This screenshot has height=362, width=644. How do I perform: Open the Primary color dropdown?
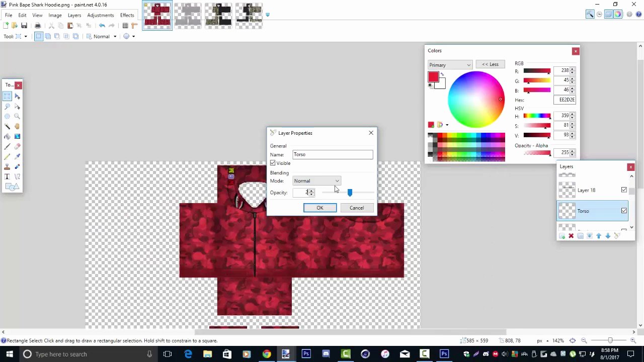pyautogui.click(x=450, y=65)
